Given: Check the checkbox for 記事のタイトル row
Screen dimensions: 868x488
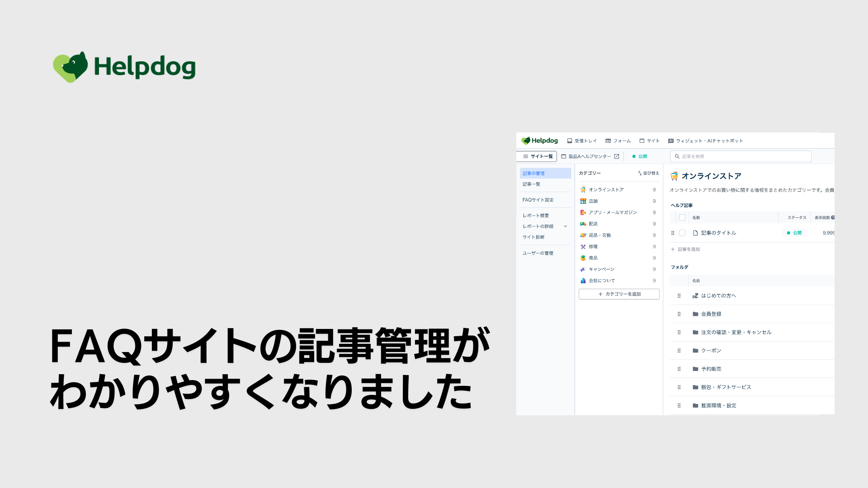Looking at the screenshot, I should coord(682,233).
